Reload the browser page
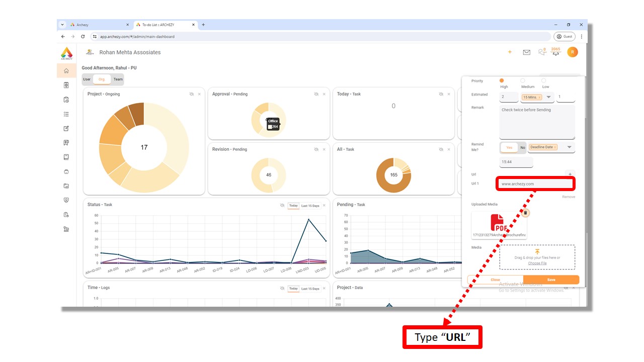The height and width of the screenshot is (362, 644). pyautogui.click(x=83, y=37)
